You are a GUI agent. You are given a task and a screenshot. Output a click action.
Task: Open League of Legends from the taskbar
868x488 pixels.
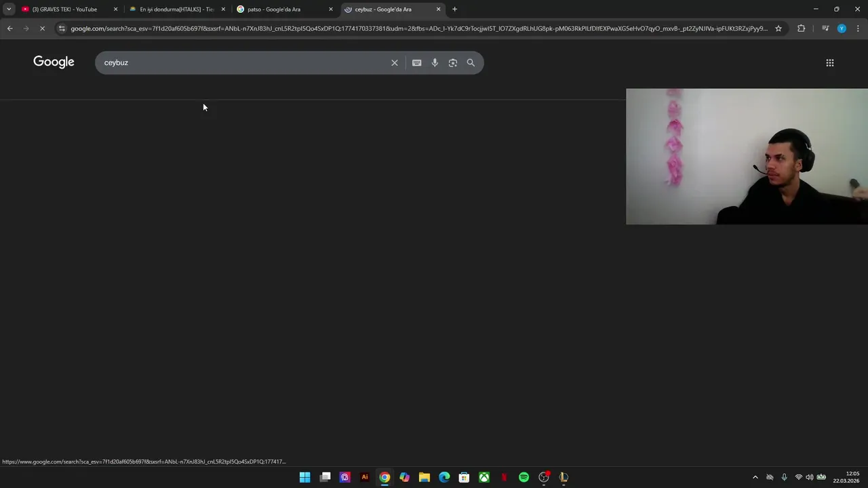[x=564, y=477]
